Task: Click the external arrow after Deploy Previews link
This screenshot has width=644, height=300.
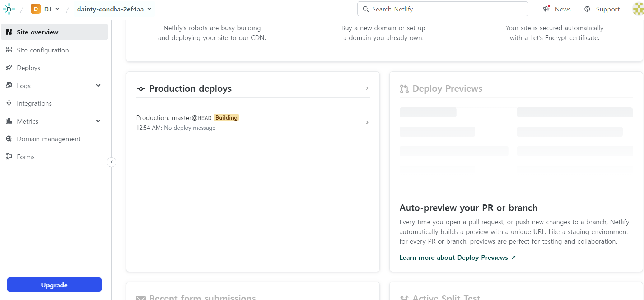Action: 513,258
